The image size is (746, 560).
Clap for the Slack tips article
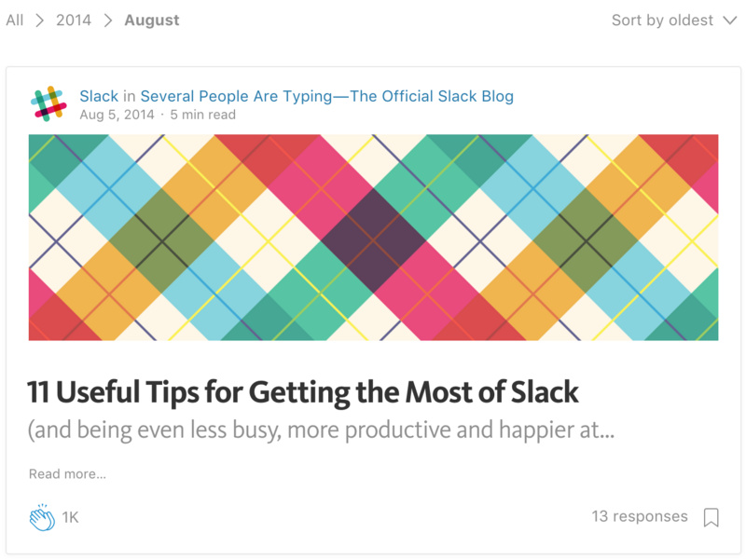tap(42, 517)
